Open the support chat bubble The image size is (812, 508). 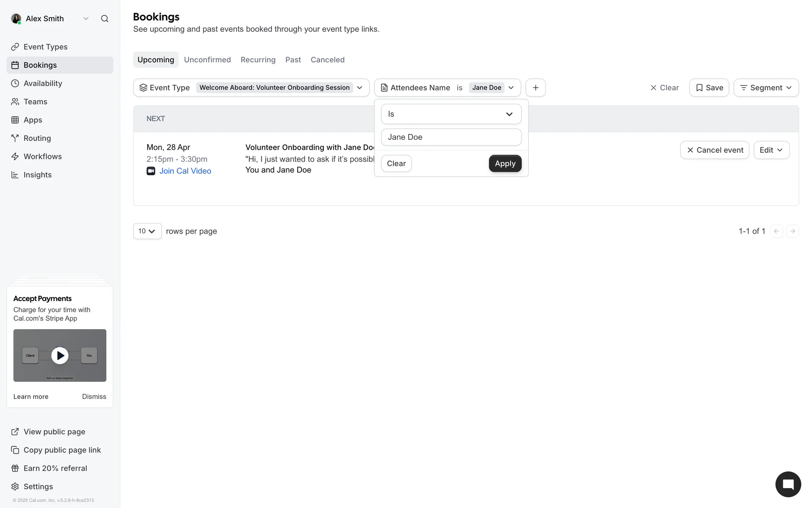point(788,484)
